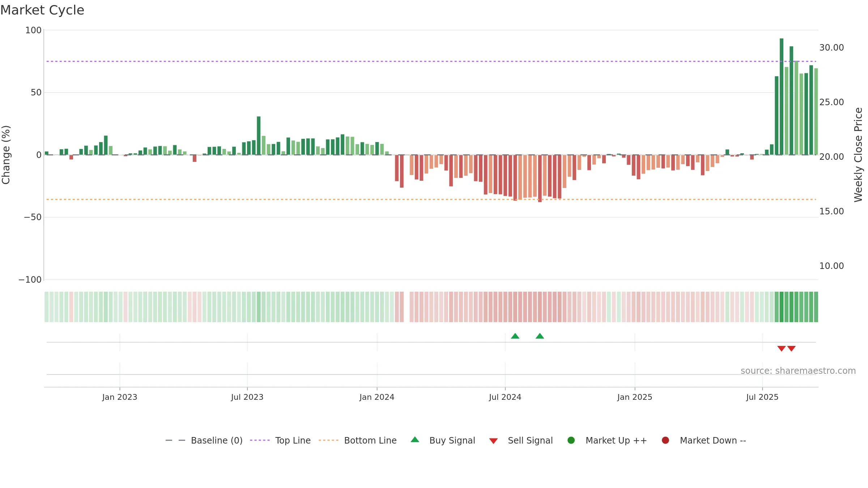The height and width of the screenshot is (488, 868).
Task: Select the second red sell signal marker
Action: (791, 348)
